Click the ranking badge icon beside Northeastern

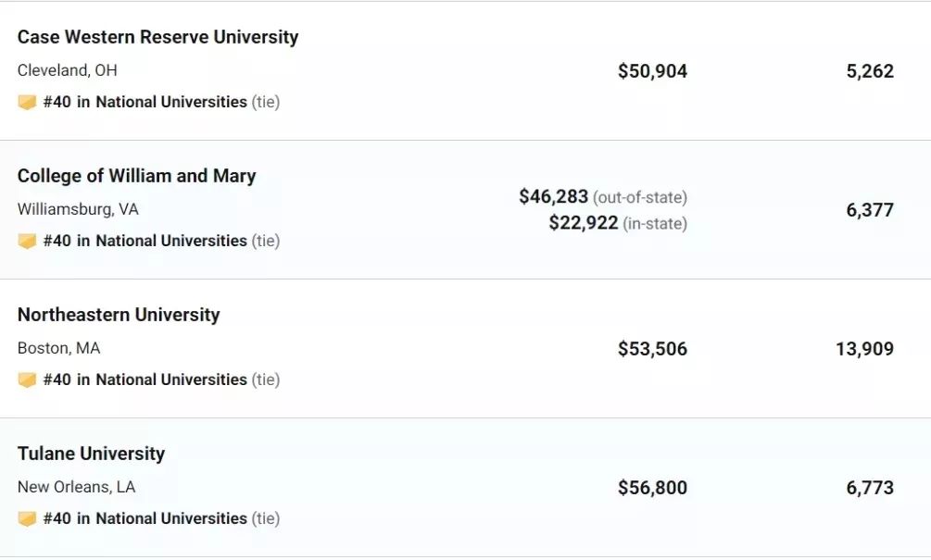(x=27, y=380)
